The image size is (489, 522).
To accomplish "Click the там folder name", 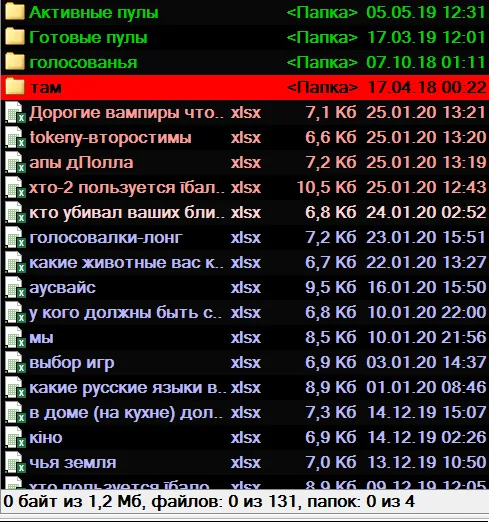I will pyautogui.click(x=46, y=88).
